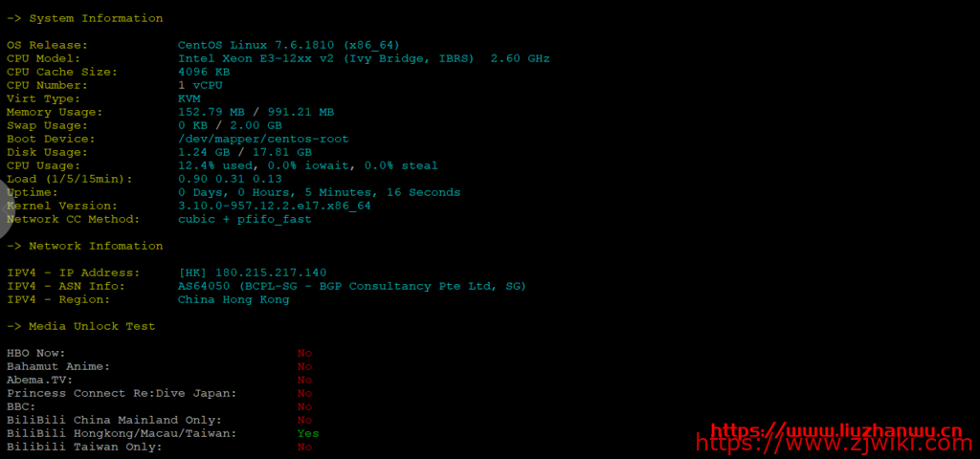Click the Bilibili Taiwan Only No result
Screen dimensions: 980x459
pos(304,448)
